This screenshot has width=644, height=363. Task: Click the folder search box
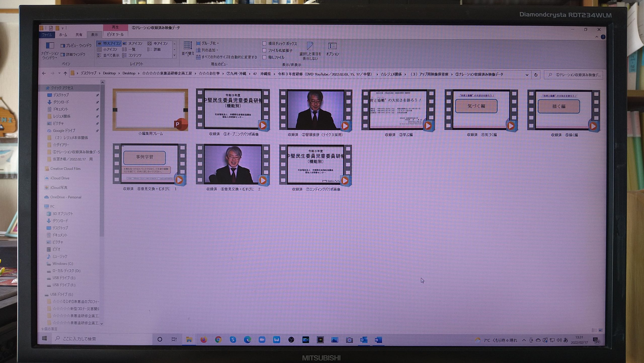(574, 75)
